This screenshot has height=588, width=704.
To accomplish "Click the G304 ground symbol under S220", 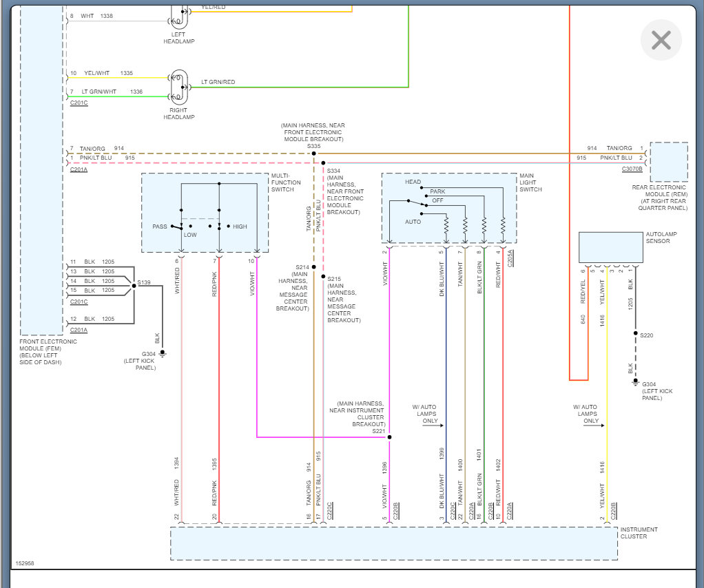I will point(635,382).
